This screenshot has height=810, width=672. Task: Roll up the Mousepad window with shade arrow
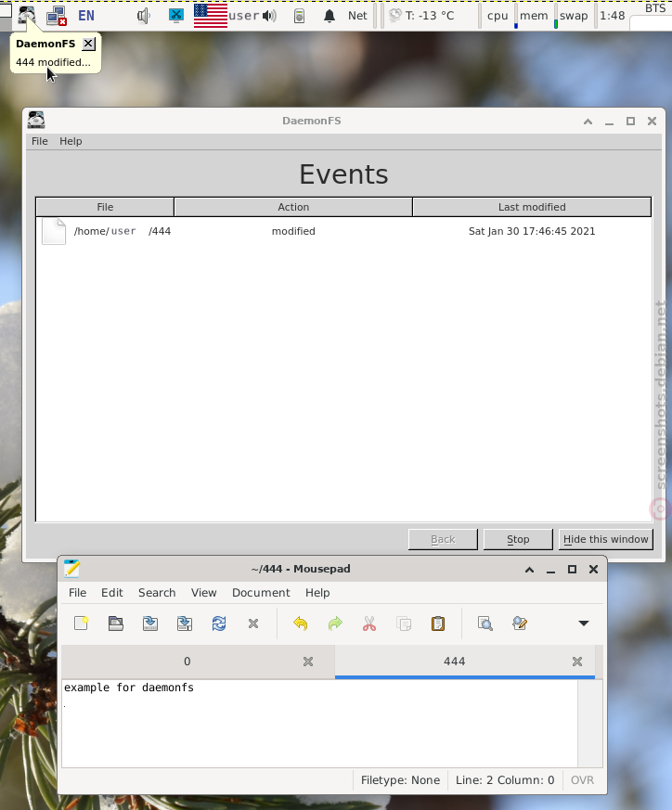(x=529, y=570)
